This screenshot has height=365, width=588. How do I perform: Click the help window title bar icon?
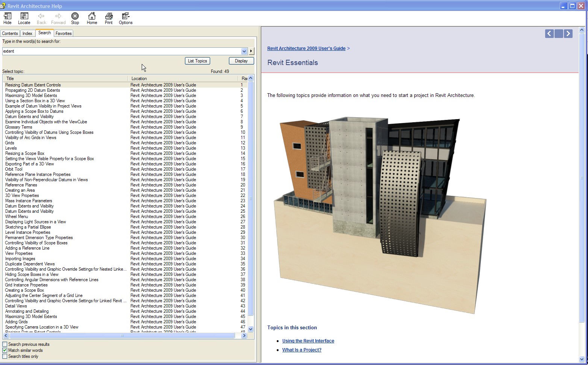[x=3, y=6]
